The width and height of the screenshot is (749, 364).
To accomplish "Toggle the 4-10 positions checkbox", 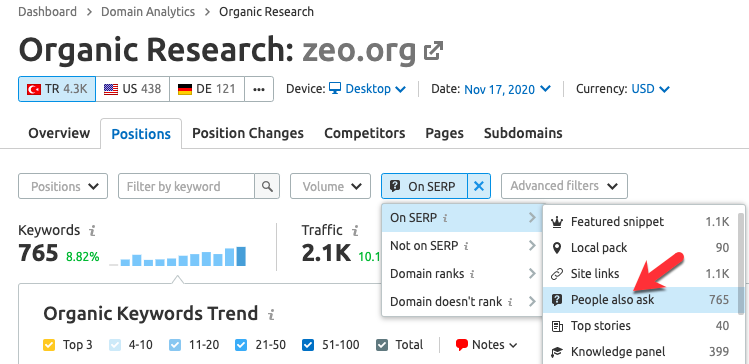I will pos(115,345).
